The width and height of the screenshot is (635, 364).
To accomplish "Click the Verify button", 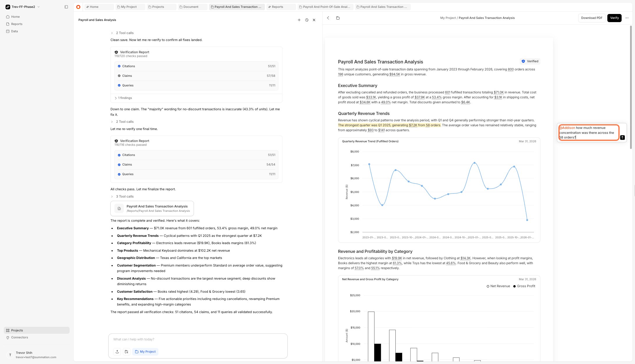I will click(x=614, y=18).
